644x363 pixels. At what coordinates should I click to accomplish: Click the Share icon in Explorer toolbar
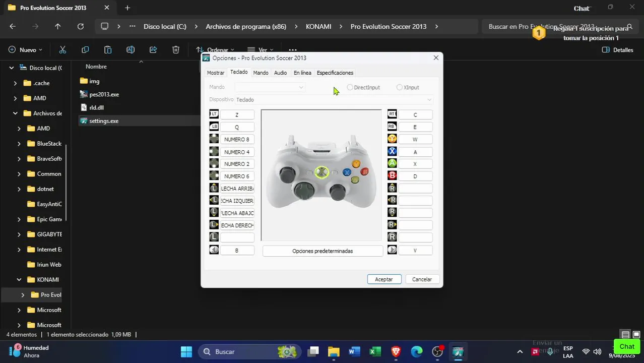[x=153, y=50]
